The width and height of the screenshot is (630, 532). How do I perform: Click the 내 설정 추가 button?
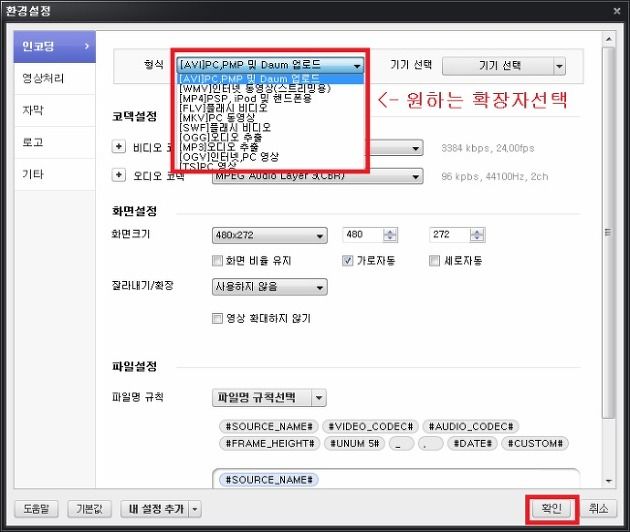point(155,509)
